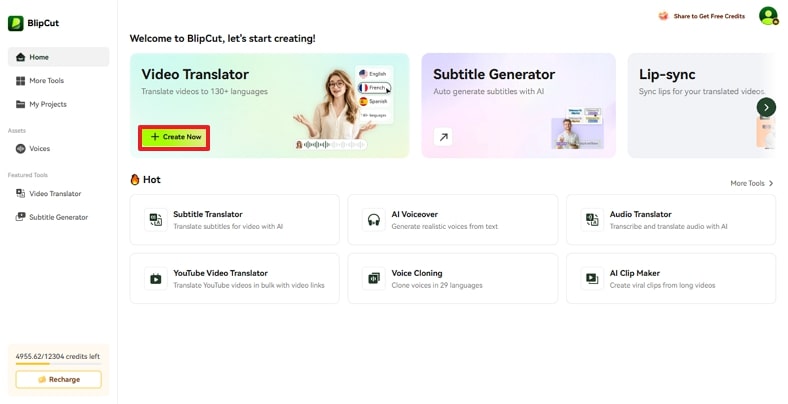
Task: Open Subtitle Generator arrow icon
Action: pos(443,137)
